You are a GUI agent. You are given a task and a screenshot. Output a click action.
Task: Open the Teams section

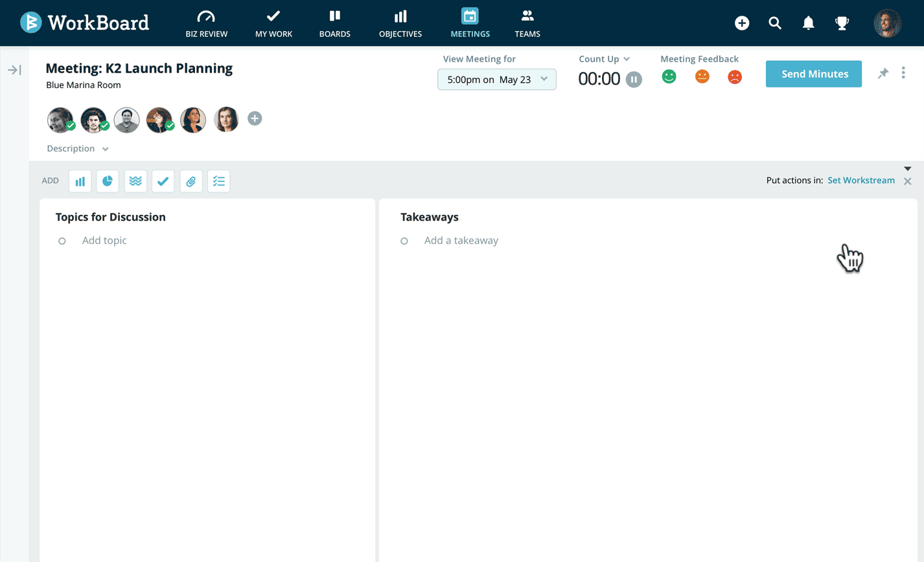coord(527,23)
